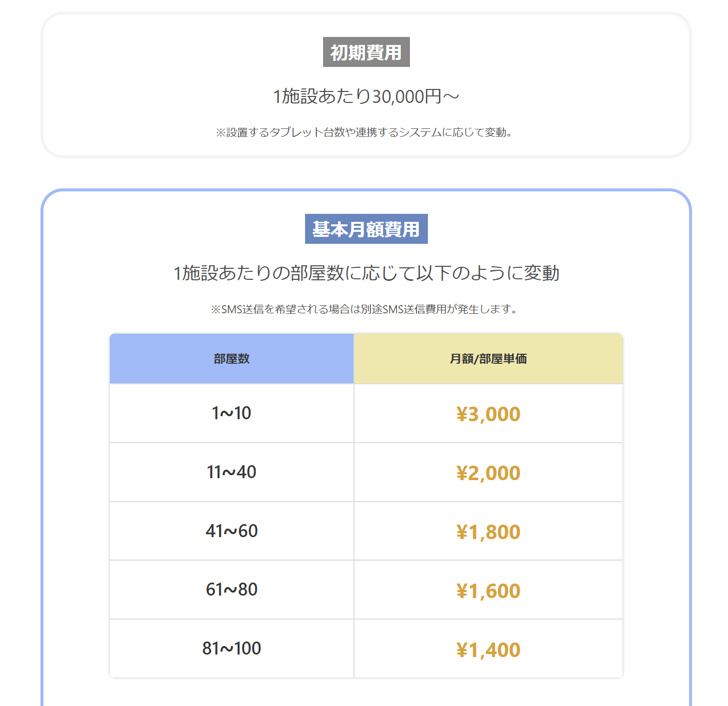Click the ¥1,800 price cell
Screen dimensions: 728x706
tap(488, 532)
